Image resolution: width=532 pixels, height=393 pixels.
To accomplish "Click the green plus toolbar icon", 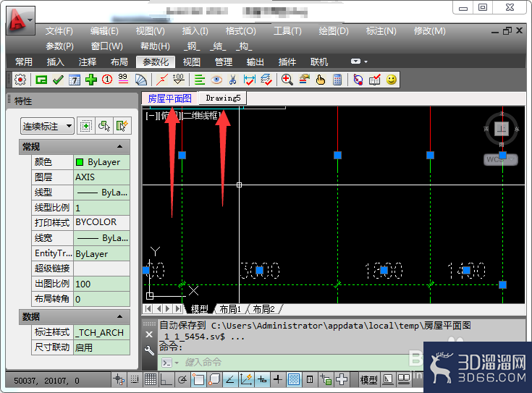I will 91,80.
